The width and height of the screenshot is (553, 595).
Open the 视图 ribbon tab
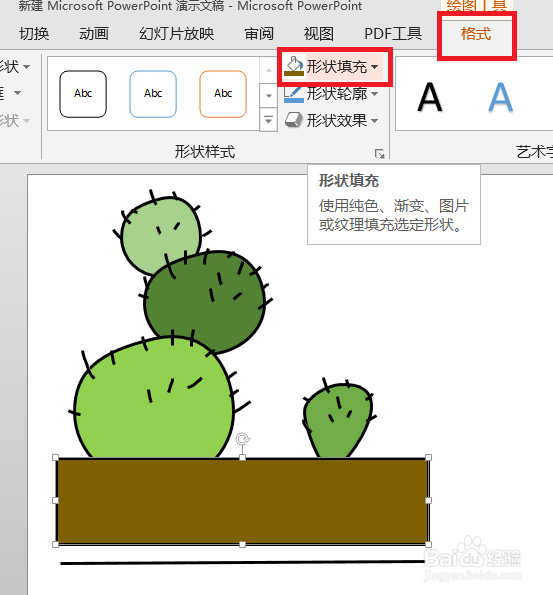click(319, 34)
